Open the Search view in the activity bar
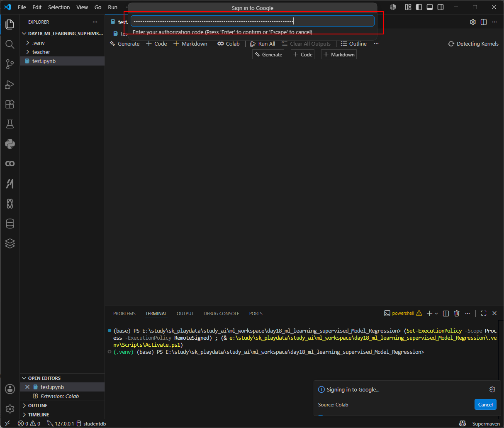Screen dimensions: 504x428 [10, 44]
